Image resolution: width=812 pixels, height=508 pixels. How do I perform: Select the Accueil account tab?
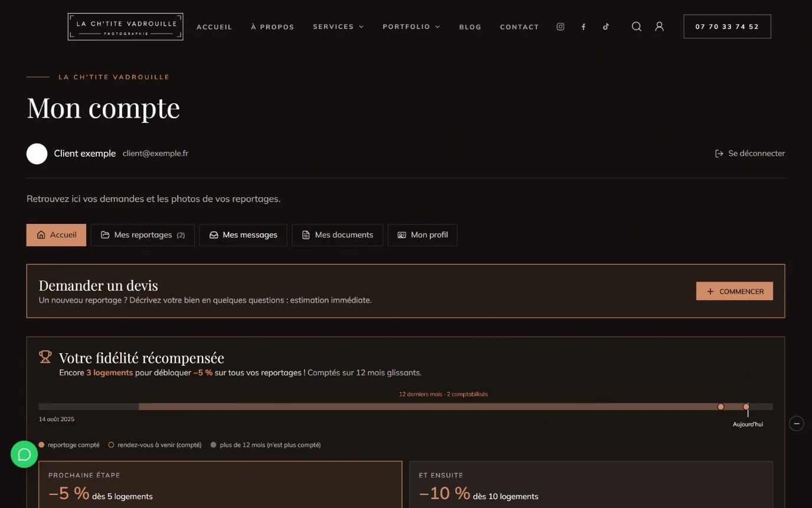[x=56, y=235]
